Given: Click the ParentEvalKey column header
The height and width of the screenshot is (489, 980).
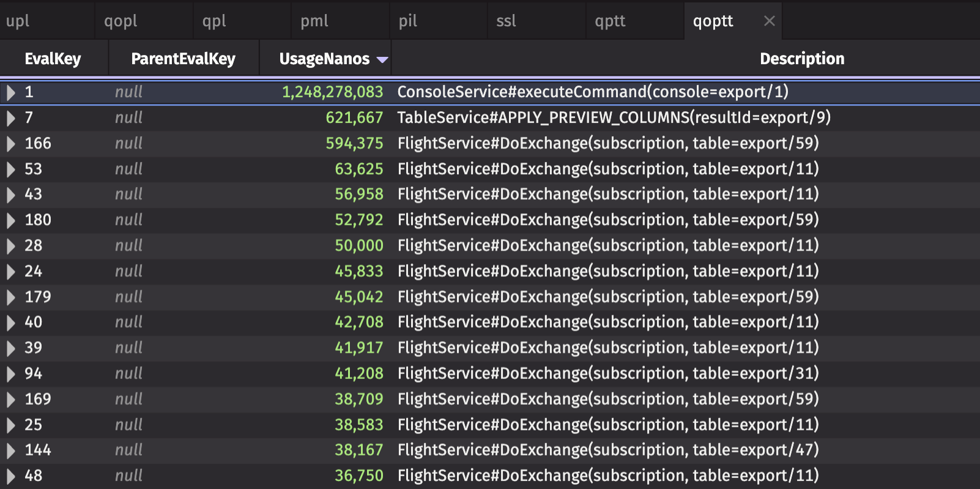Looking at the screenshot, I should click(183, 59).
